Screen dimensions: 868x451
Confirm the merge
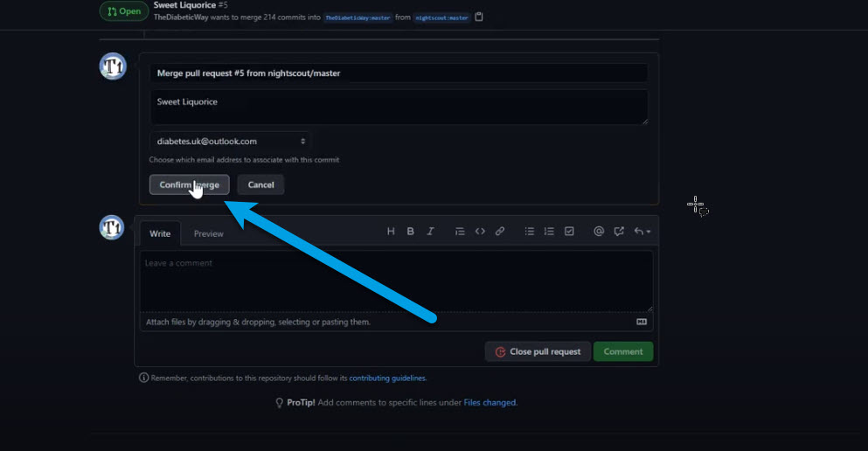190,184
